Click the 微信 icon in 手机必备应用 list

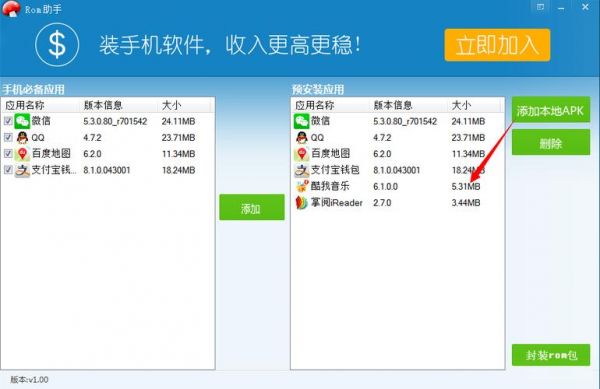tap(22, 121)
